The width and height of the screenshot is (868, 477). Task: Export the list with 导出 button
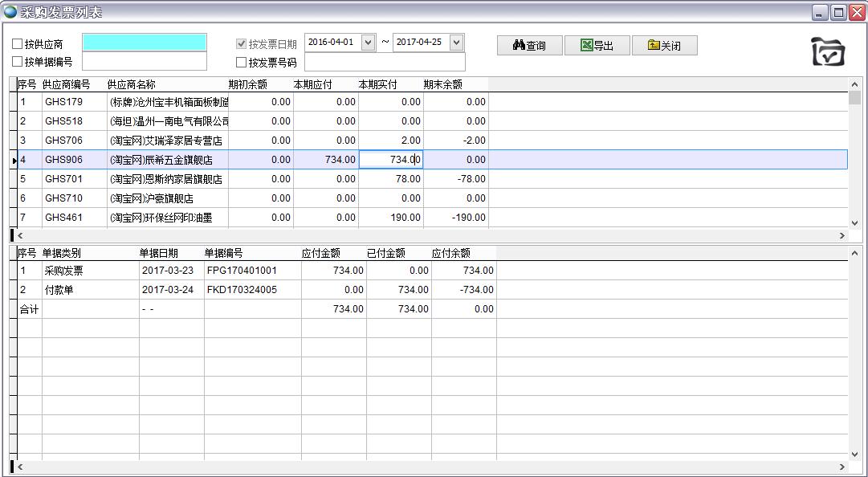tap(597, 46)
